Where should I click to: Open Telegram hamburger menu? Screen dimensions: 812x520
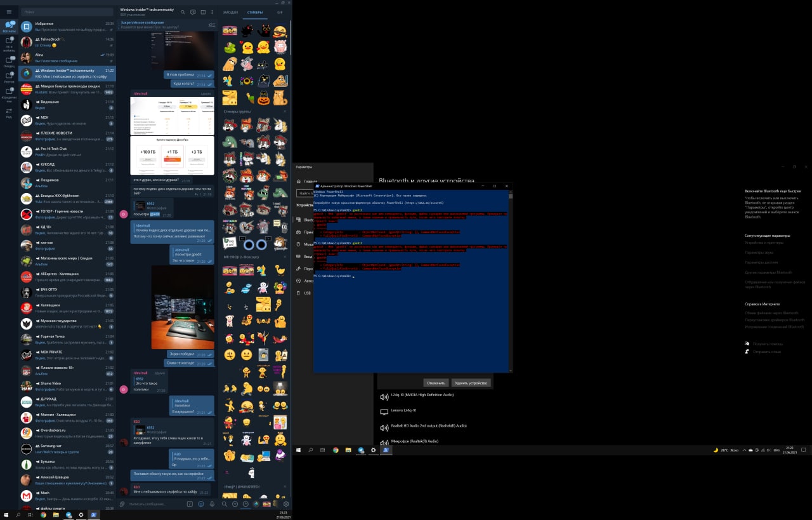click(x=9, y=11)
